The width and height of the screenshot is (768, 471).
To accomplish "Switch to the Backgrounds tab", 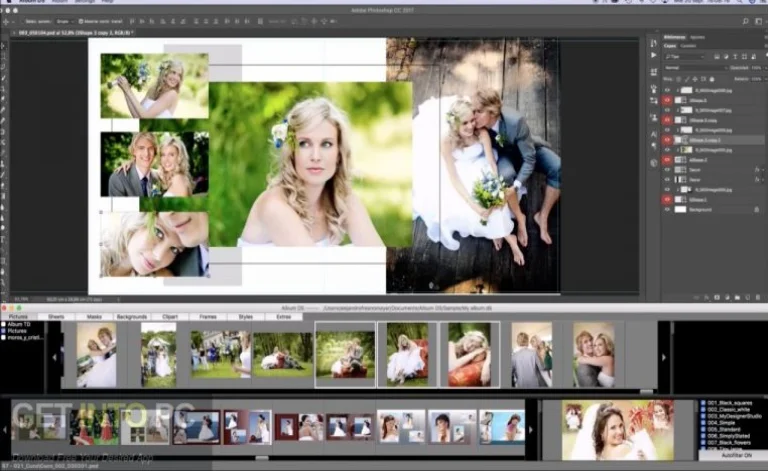I will click(x=131, y=316).
